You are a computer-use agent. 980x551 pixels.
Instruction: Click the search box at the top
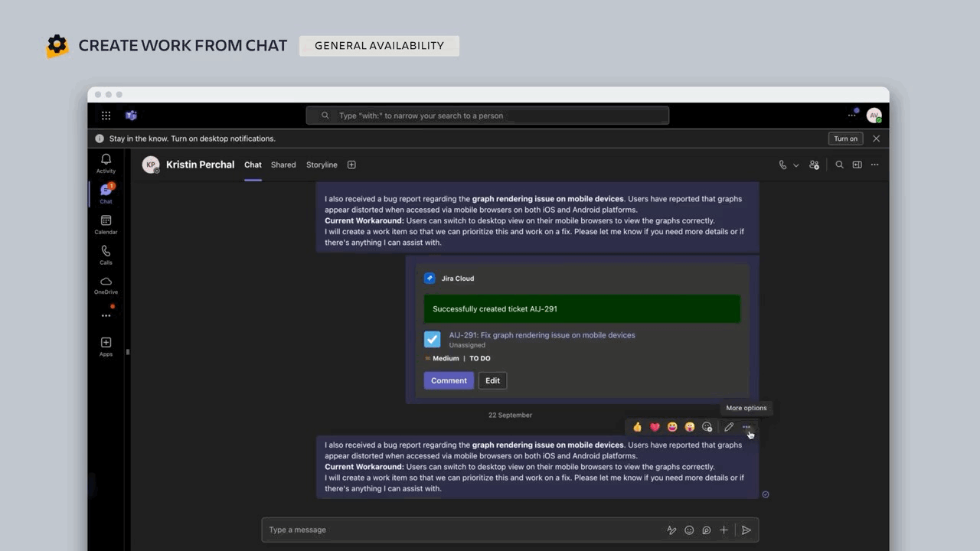coord(487,116)
